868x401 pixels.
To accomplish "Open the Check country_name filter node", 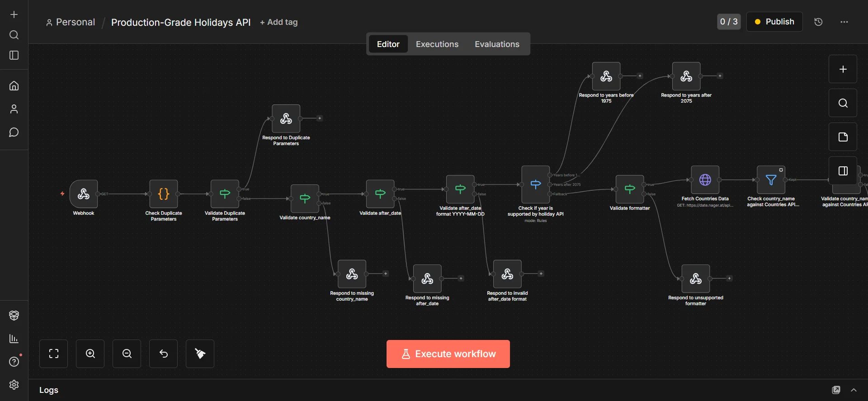I will 771,180.
